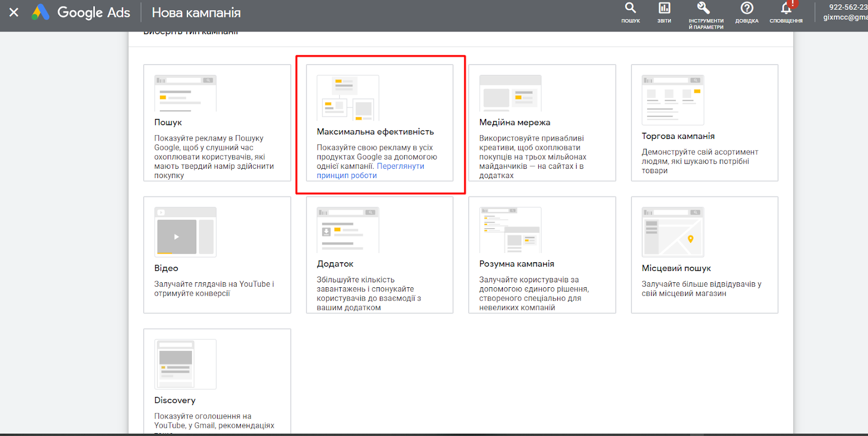Click the Додаток card description text

[x=369, y=293]
